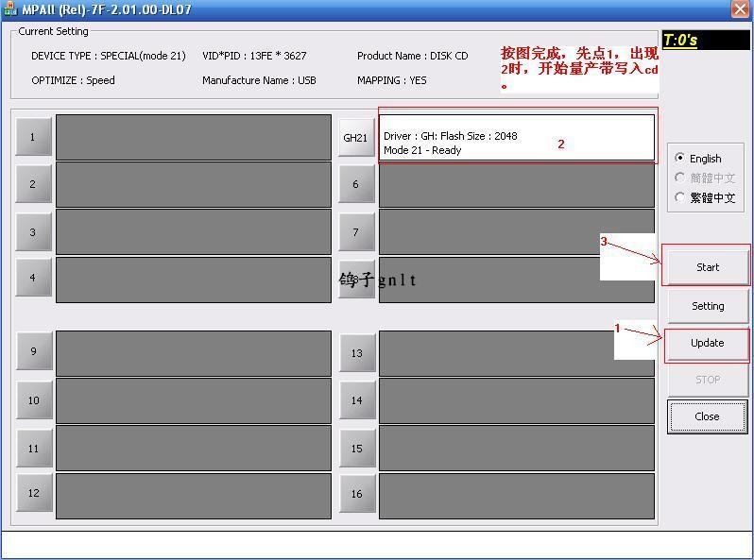Click the MPAll application icon in title bar
754x560 pixels.
click(x=10, y=9)
